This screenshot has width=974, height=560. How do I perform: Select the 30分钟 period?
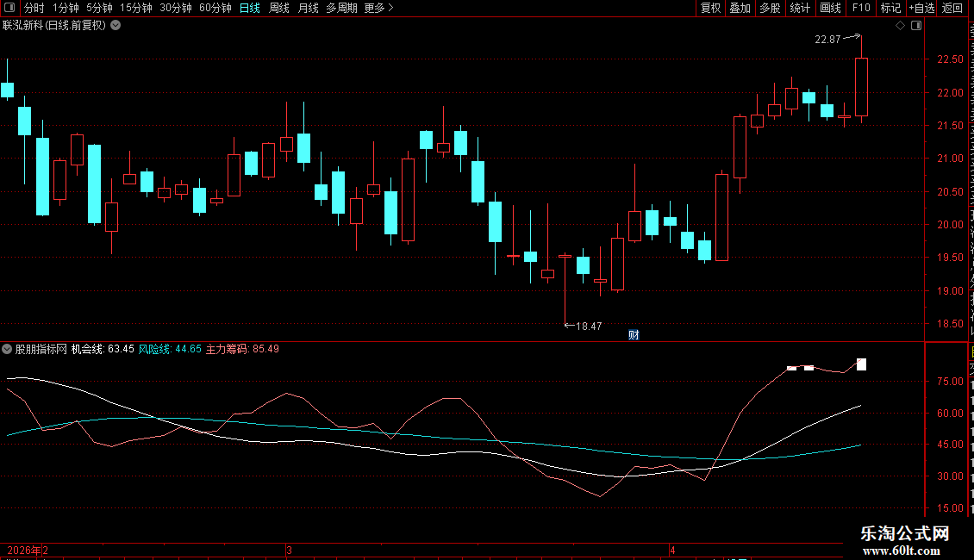tap(176, 8)
